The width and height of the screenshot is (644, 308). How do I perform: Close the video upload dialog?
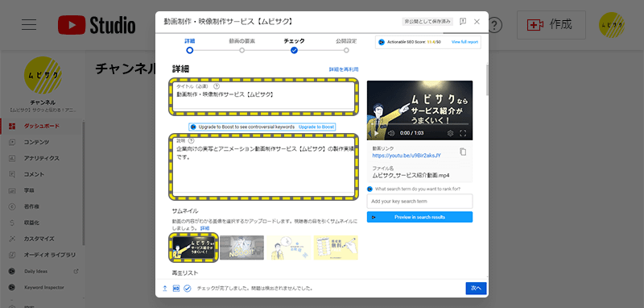point(477,22)
